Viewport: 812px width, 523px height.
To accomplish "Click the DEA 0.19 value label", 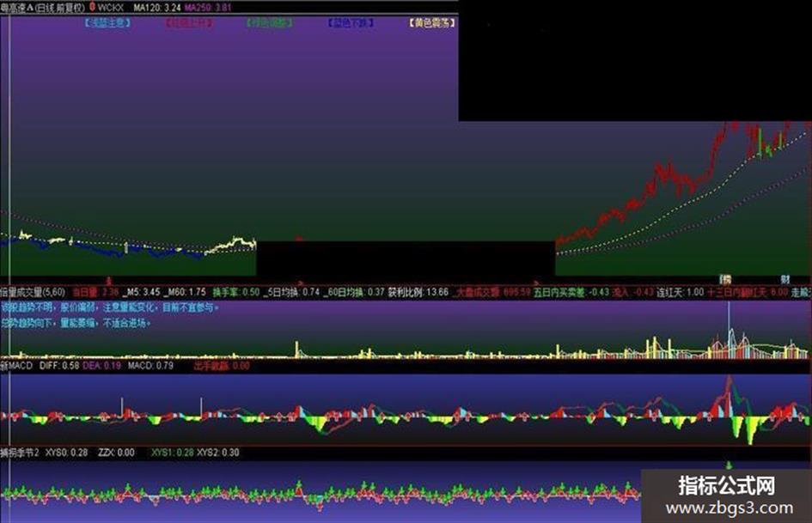I will point(101,366).
